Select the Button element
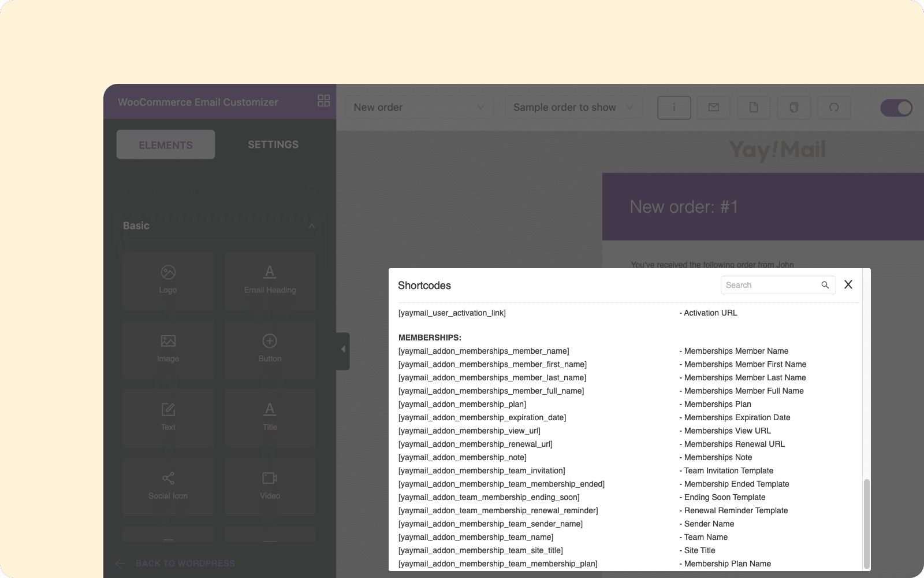Viewport: 924px width, 578px height. pyautogui.click(x=270, y=349)
